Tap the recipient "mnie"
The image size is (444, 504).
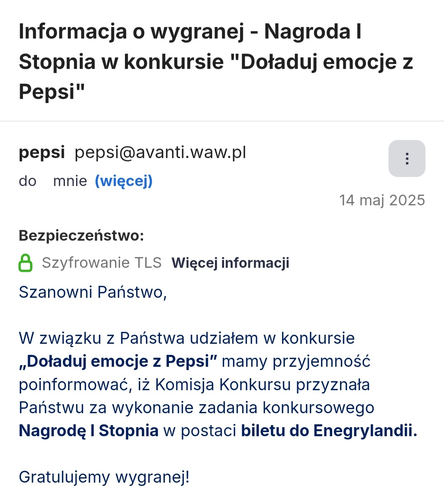coord(70,181)
